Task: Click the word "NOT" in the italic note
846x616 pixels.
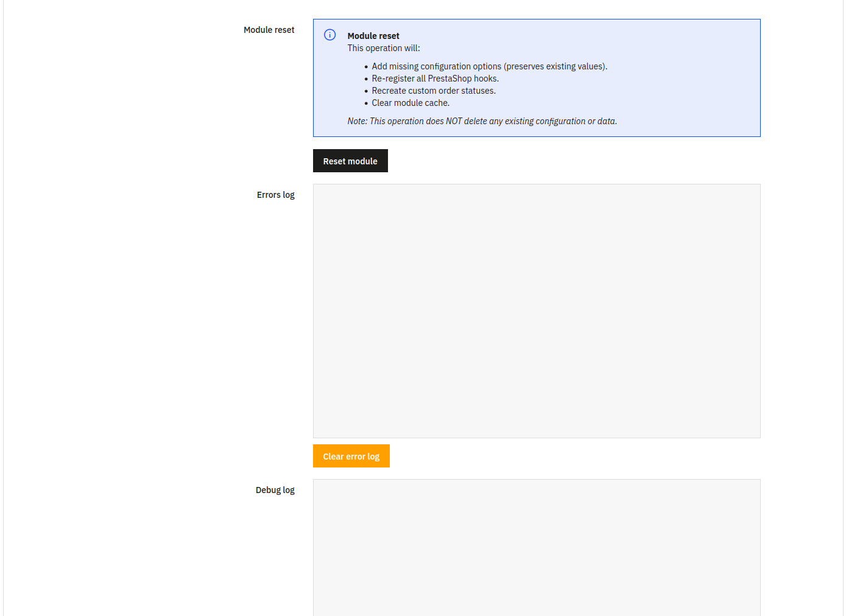Action: pos(454,121)
